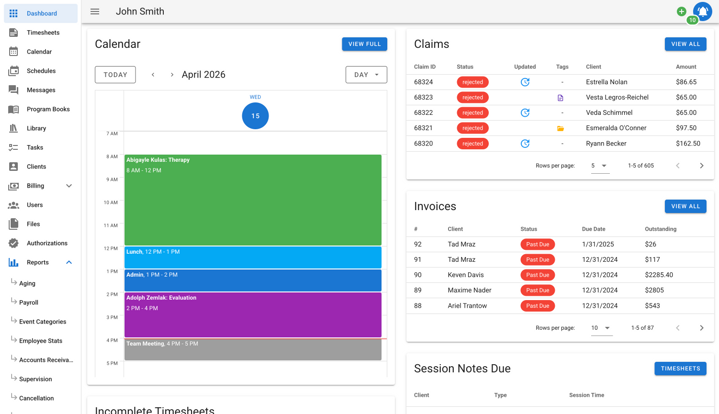Click the Library books icon

13,128
